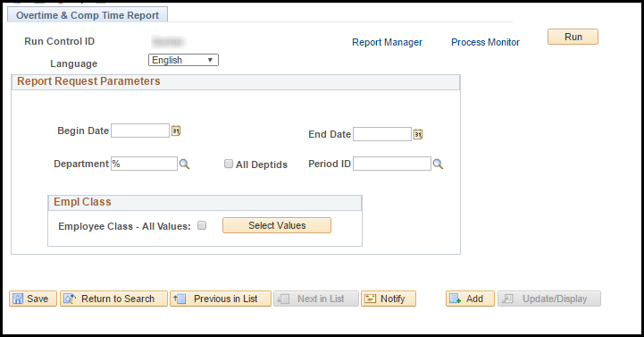Open the Begin Date calendar picker
This screenshot has width=644, height=337.
176,131
